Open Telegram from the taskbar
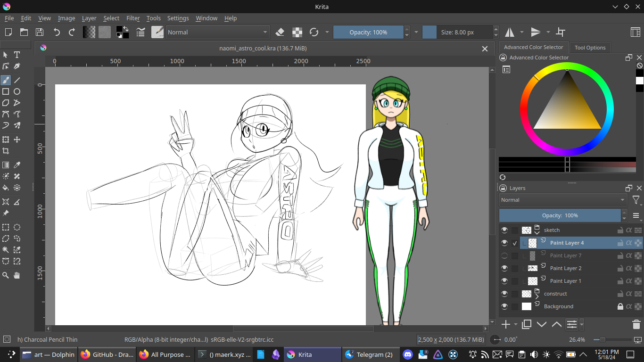Viewport: 644px width, 362px height. [370, 354]
